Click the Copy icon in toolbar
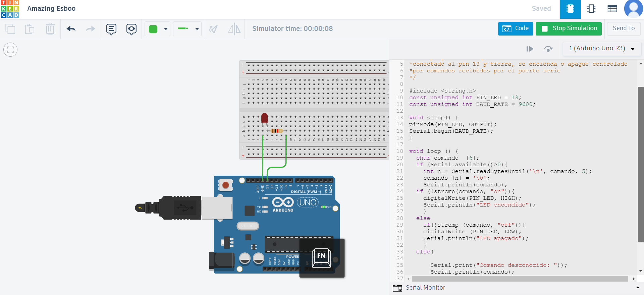644x295 pixels. 10,29
